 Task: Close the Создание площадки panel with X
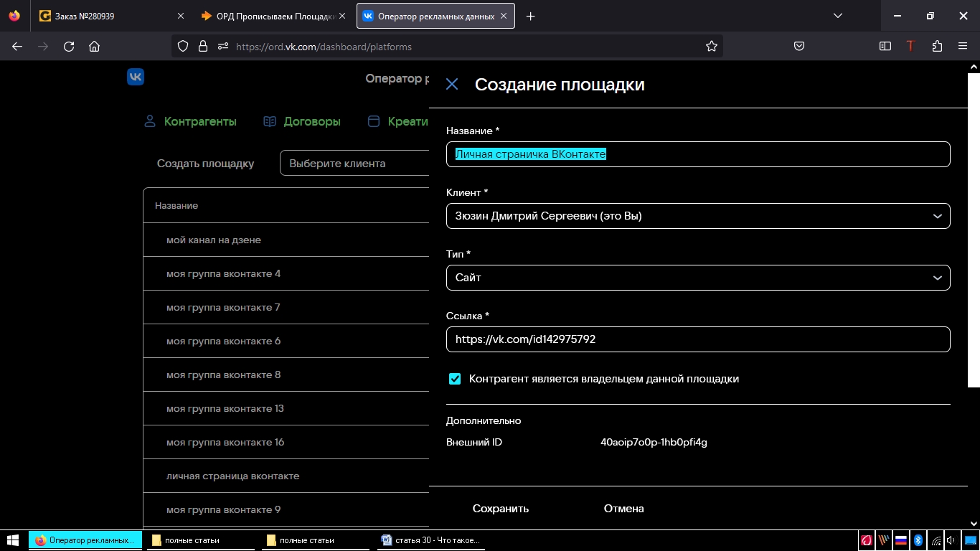(452, 85)
